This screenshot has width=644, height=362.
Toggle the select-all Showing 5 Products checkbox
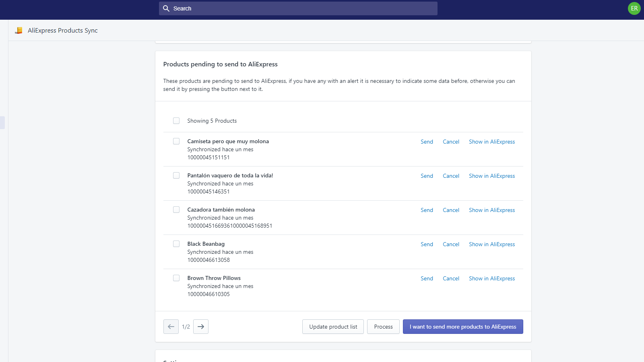[x=176, y=121]
